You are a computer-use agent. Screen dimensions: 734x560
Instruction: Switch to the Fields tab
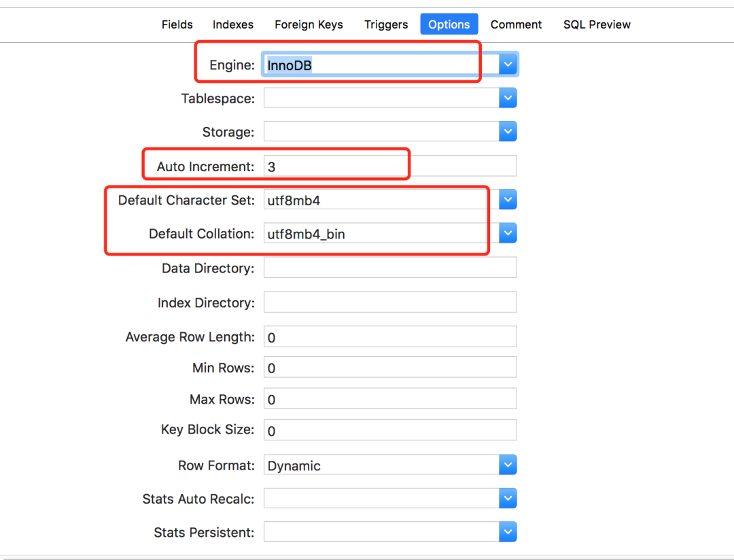click(x=177, y=24)
